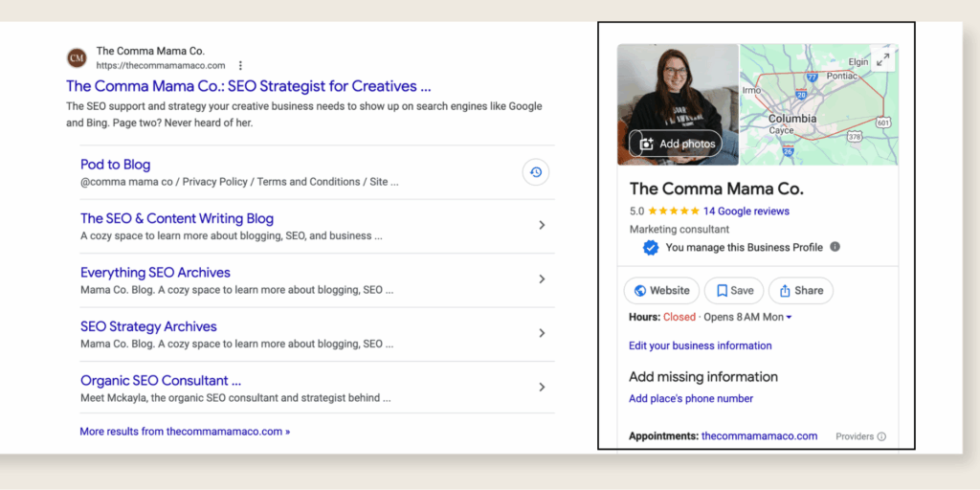980x490 pixels.
Task: Open the 14 Google reviews link
Action: pos(746,212)
